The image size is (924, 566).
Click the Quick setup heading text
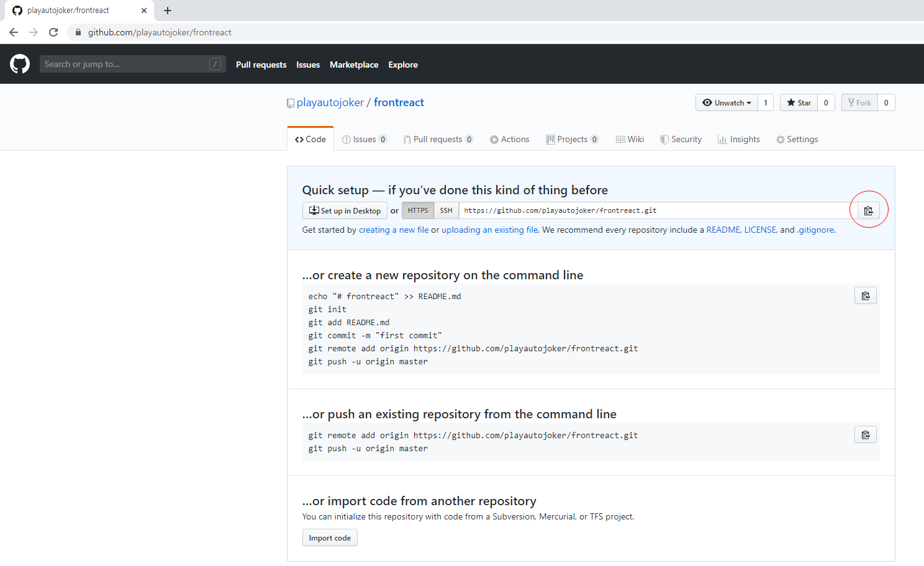[455, 190]
